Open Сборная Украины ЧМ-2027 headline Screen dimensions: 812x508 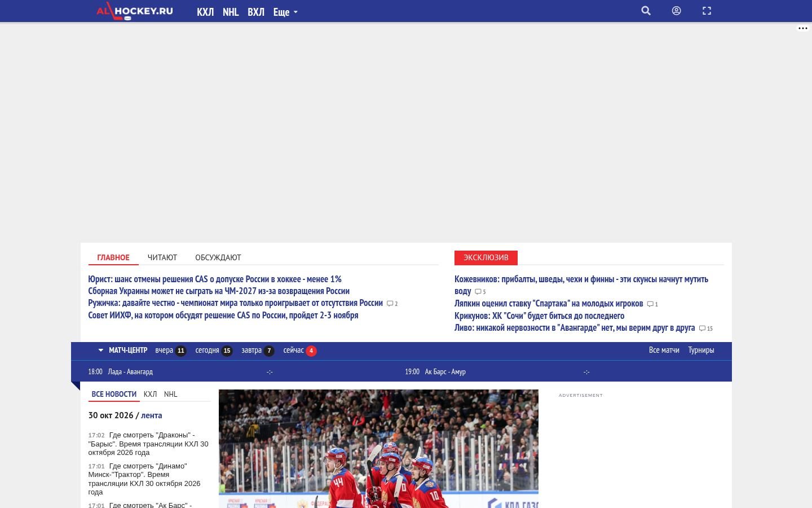click(x=219, y=291)
